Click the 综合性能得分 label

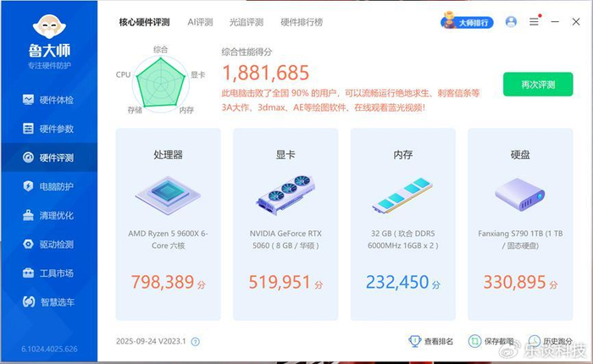247,52
